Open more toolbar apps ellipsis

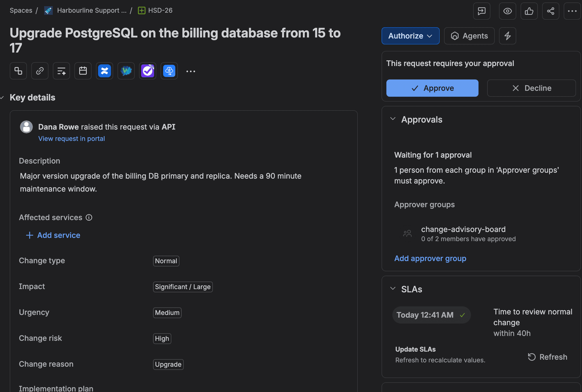pyautogui.click(x=191, y=71)
